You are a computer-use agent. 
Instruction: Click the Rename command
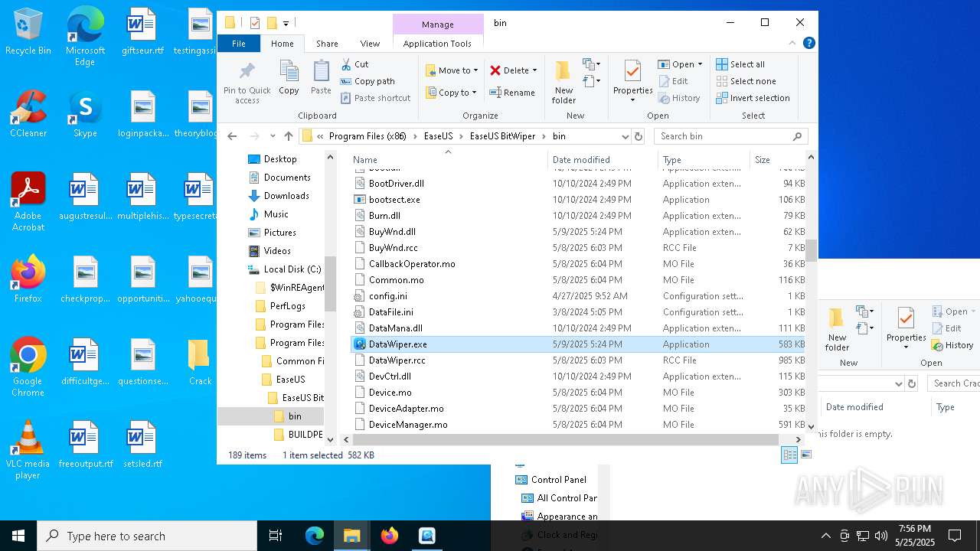(512, 93)
